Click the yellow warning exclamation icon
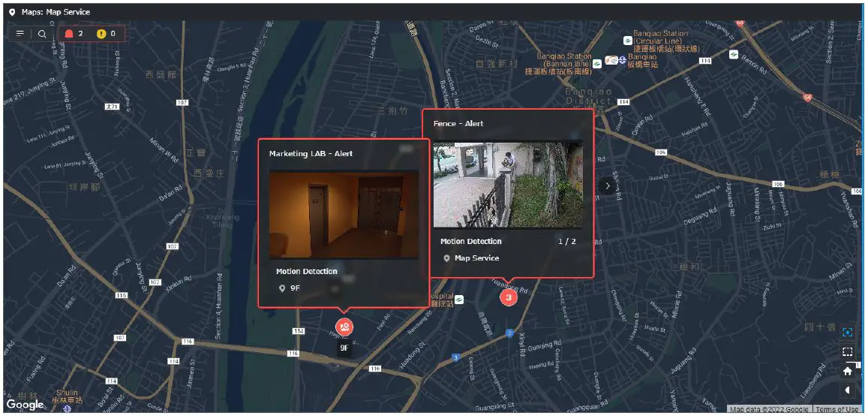Screen dimensions: 868x416 click(101, 34)
